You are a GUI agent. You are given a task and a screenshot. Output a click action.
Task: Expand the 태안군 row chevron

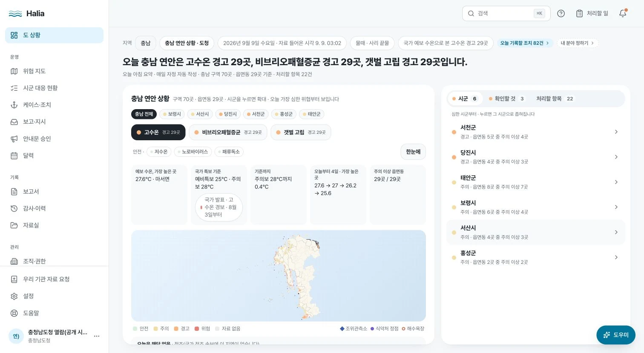(616, 182)
